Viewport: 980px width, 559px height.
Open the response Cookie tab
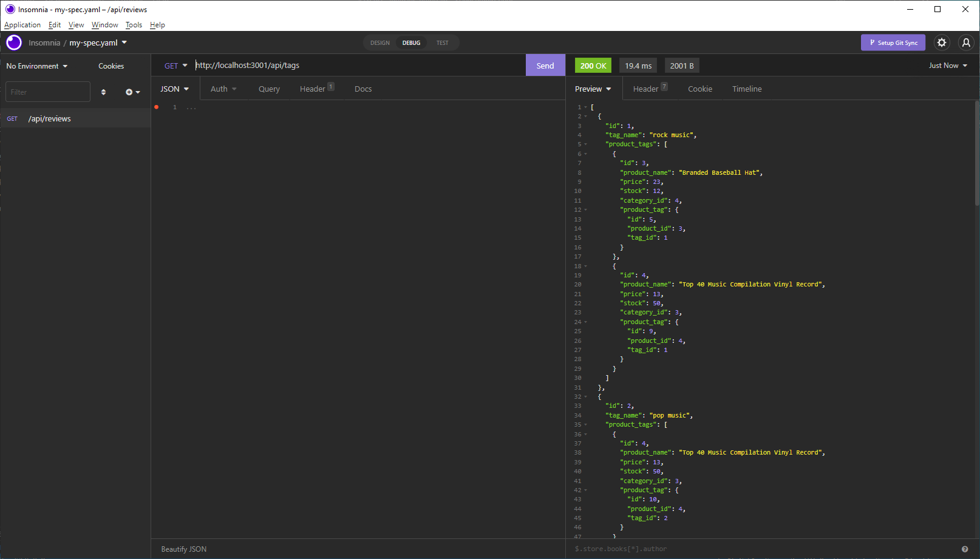tap(700, 89)
